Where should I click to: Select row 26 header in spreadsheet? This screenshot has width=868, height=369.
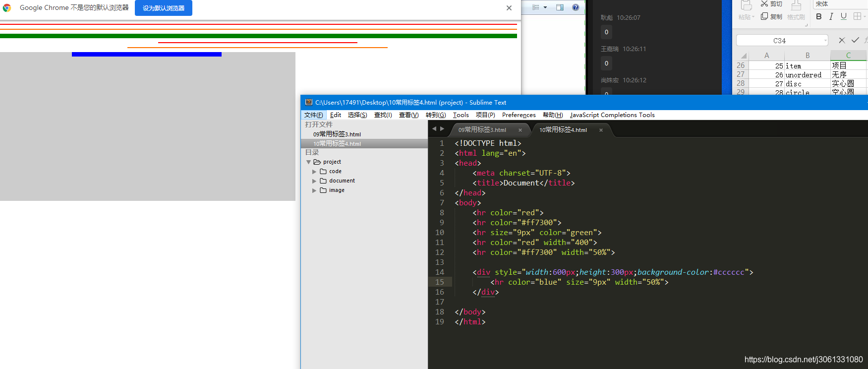coord(741,65)
